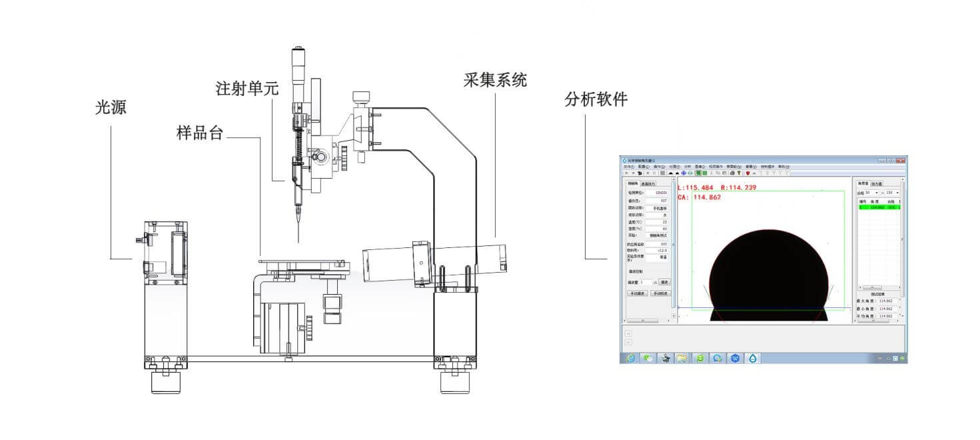Open the 分析 menu

686,167
